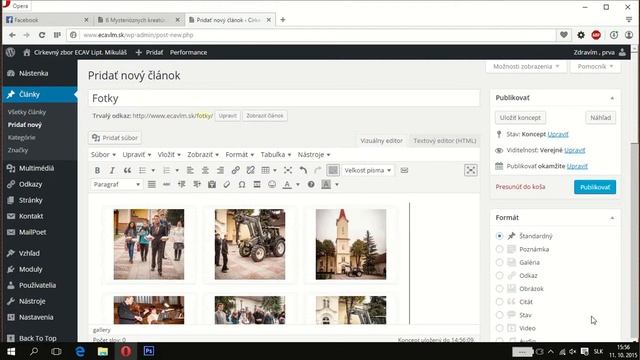
Task: Insert a blockquote using the quote icon
Action: 127,170
